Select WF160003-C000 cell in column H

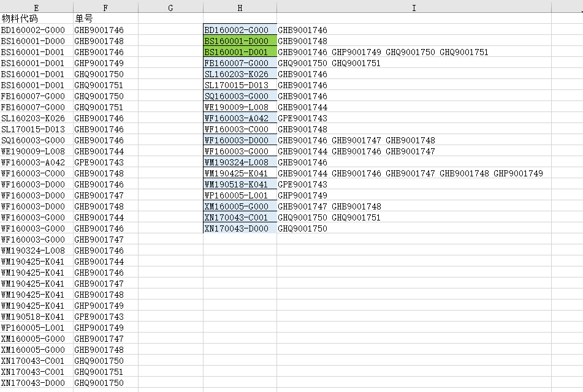point(240,129)
